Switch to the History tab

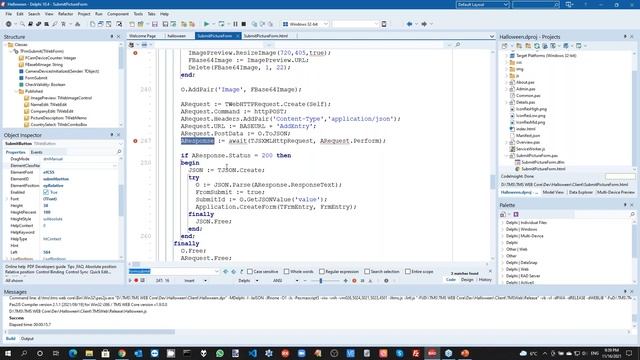pos(485,280)
